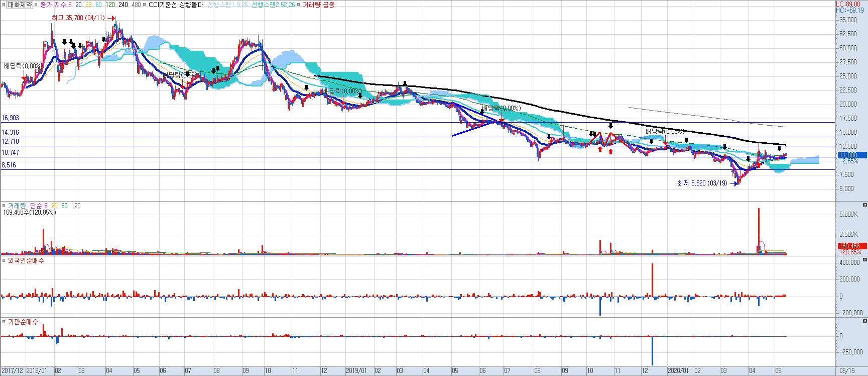Screen dimensions: 868x376
Task: Close the 기관순매수 panel with X icon
Action: click(x=864, y=321)
